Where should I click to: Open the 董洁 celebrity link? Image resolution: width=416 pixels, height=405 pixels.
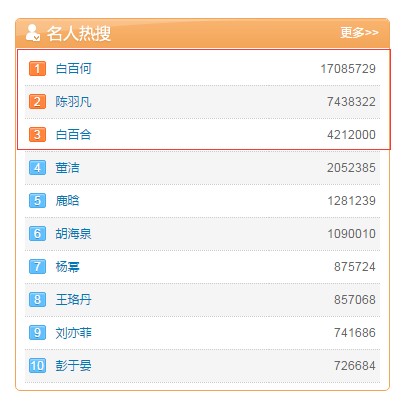tap(68, 168)
